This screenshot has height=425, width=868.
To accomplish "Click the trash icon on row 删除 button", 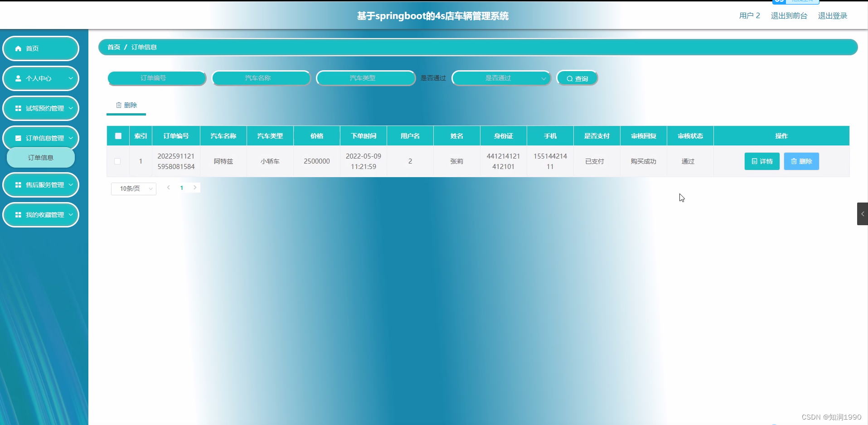I will point(793,161).
